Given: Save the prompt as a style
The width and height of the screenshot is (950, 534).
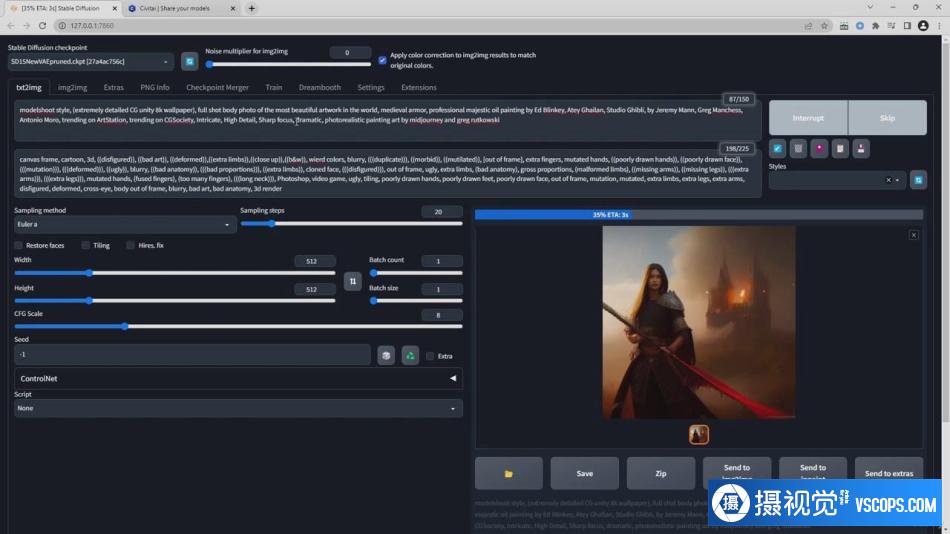Looking at the screenshot, I should point(861,149).
